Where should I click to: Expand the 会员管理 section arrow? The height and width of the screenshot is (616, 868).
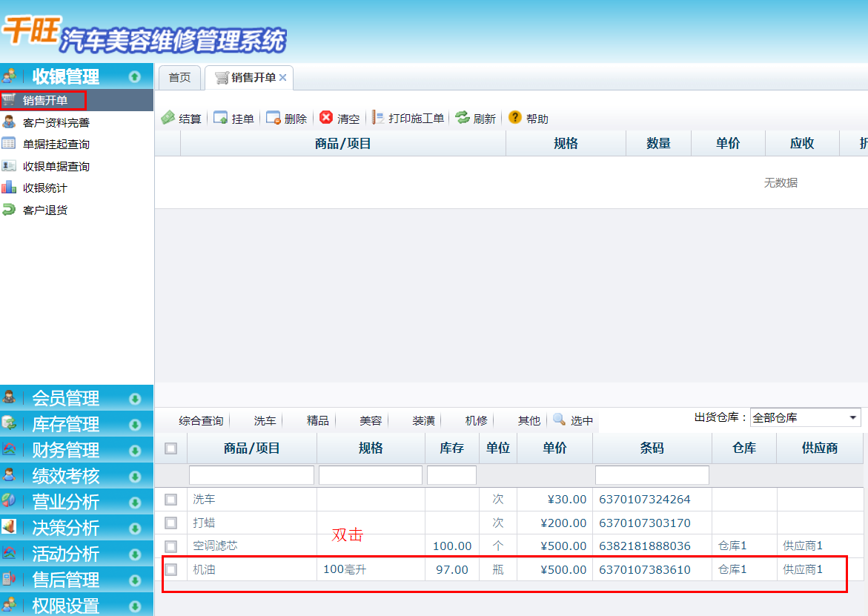(134, 399)
